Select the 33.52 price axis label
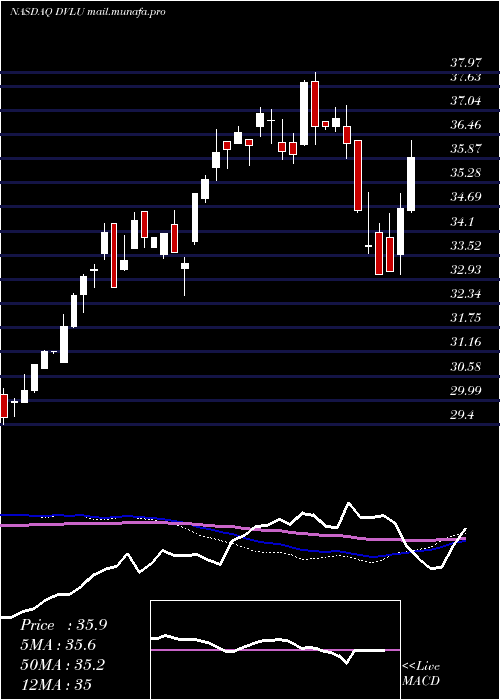Image resolution: width=500 pixels, height=700 pixels. pyautogui.click(x=465, y=246)
